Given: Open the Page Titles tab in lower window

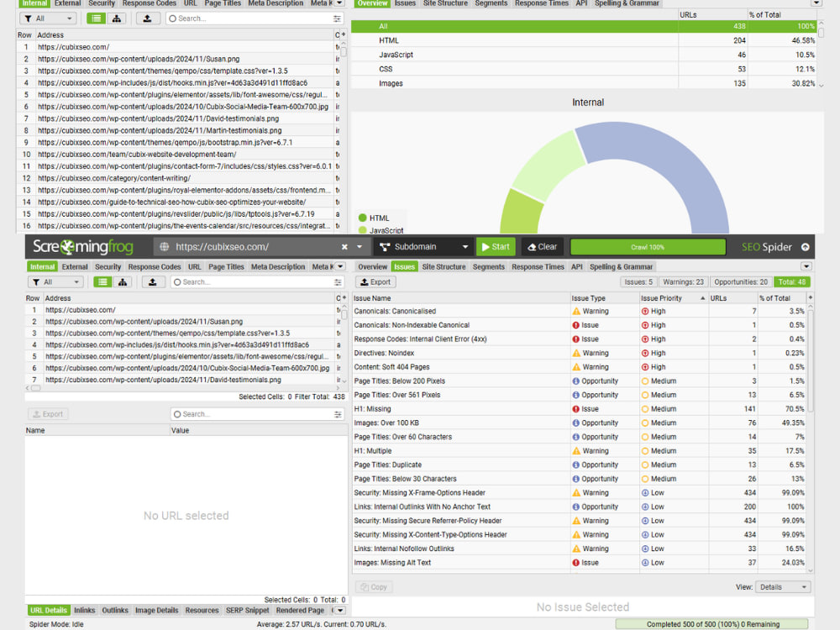Looking at the screenshot, I should coord(226,267).
